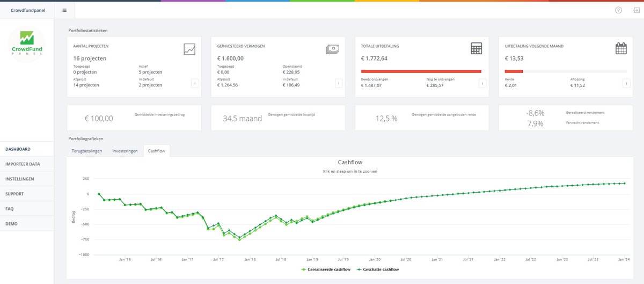Viewport: 644px width, 284px height.
Task: Click the 'Portfoliografieken' heading
Action: tap(85, 139)
